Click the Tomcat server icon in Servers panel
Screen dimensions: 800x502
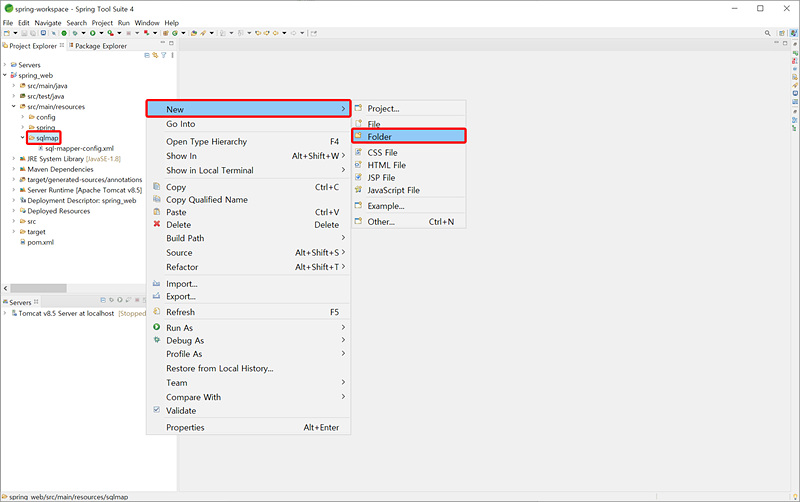(14, 313)
